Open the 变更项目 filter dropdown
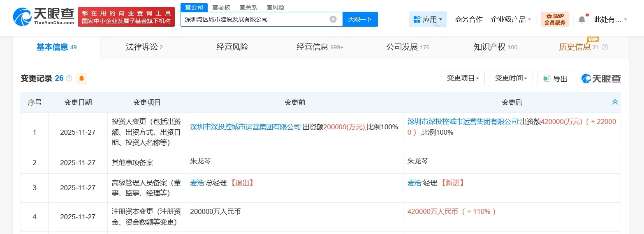The image size is (644, 234). pyautogui.click(x=463, y=78)
